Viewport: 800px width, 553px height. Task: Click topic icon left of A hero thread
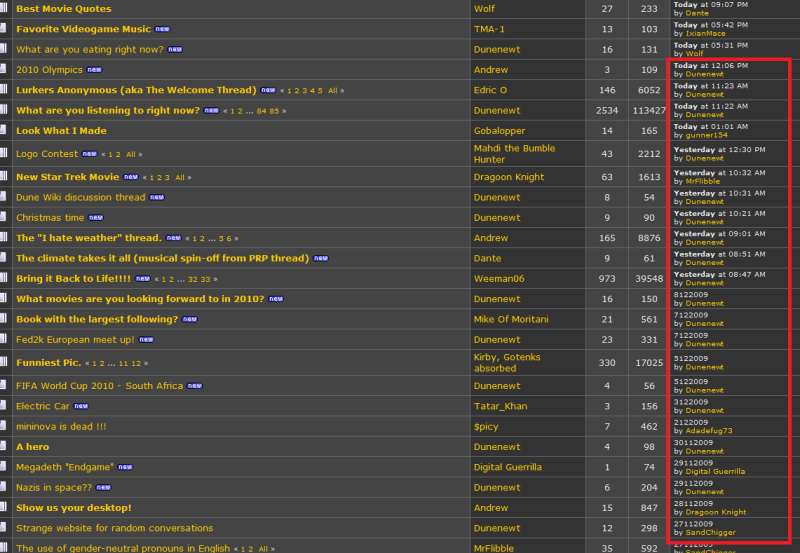tap(4, 447)
